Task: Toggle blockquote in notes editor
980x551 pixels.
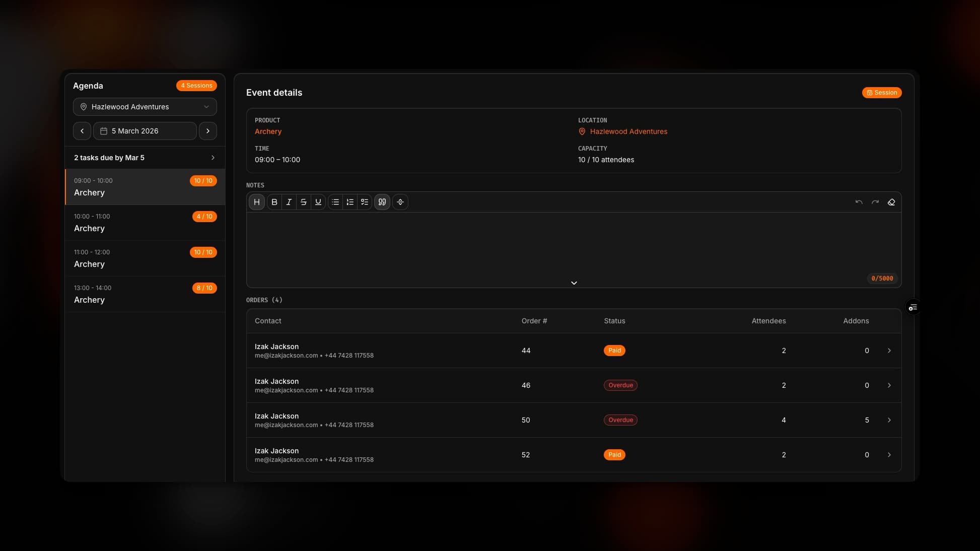Action: [382, 202]
